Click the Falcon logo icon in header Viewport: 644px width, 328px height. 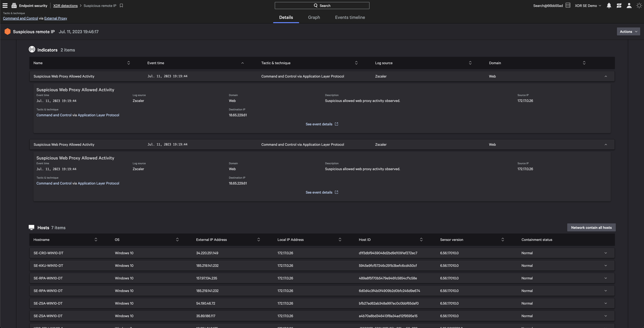pyautogui.click(x=619, y=6)
